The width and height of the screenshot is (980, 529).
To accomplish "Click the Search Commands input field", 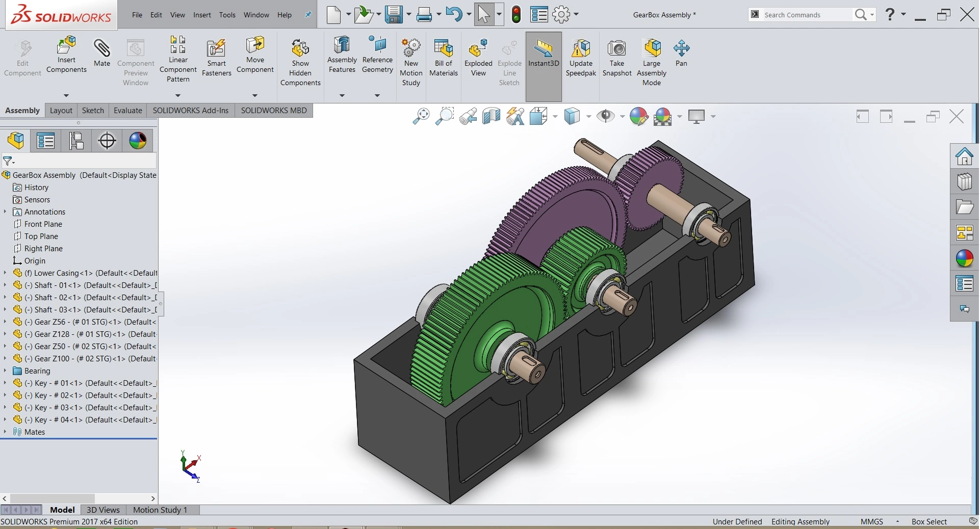I will (806, 15).
